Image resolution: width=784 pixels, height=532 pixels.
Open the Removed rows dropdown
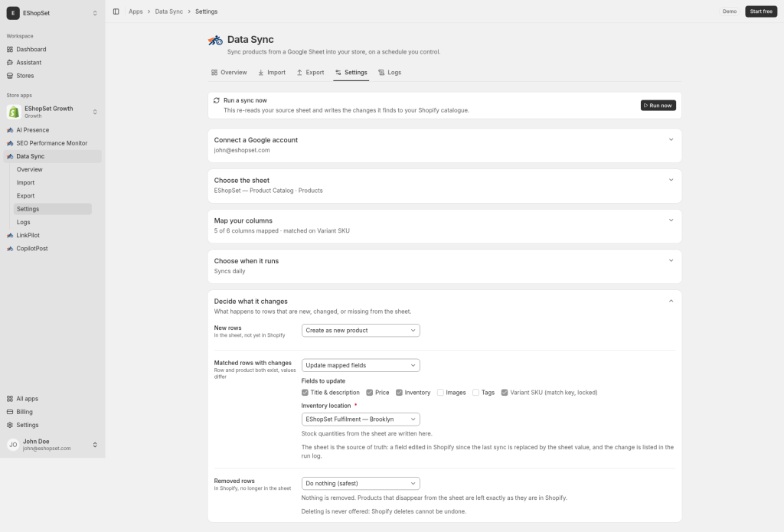pyautogui.click(x=361, y=484)
